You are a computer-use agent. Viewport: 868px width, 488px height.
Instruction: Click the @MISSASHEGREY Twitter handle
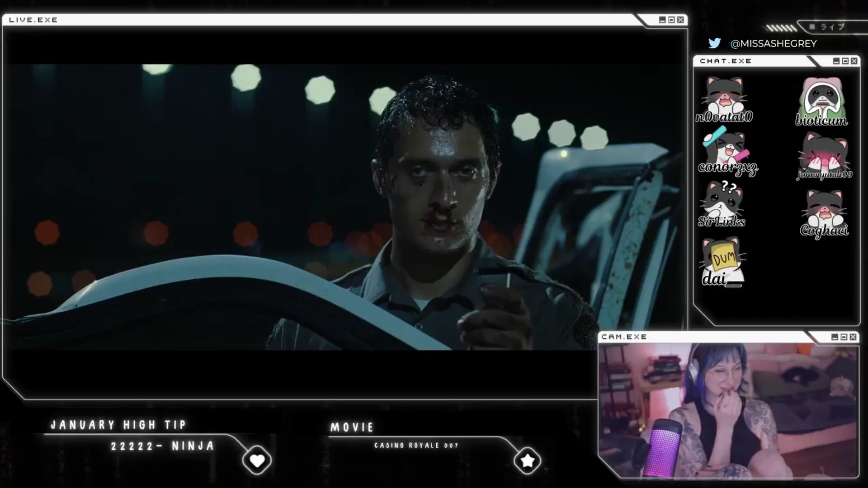pos(774,43)
